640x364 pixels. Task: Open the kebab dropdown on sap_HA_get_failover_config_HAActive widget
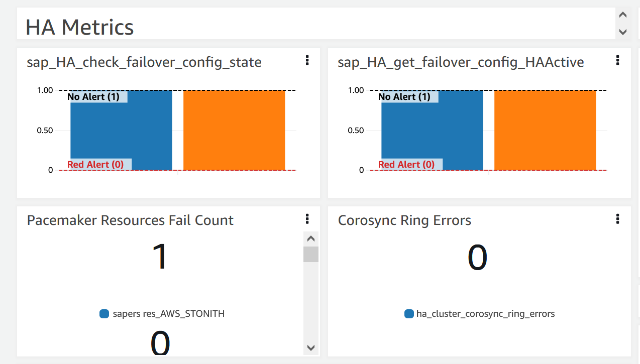(x=617, y=60)
